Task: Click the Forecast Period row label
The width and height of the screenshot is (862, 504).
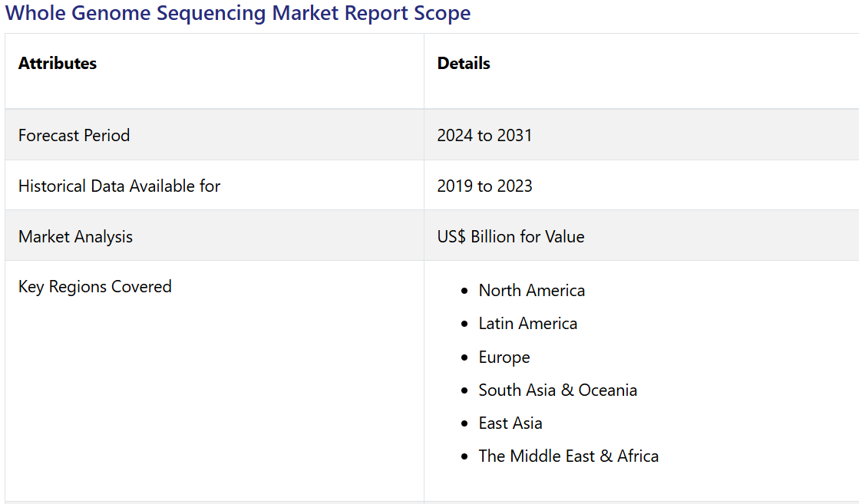Action: [x=74, y=135]
